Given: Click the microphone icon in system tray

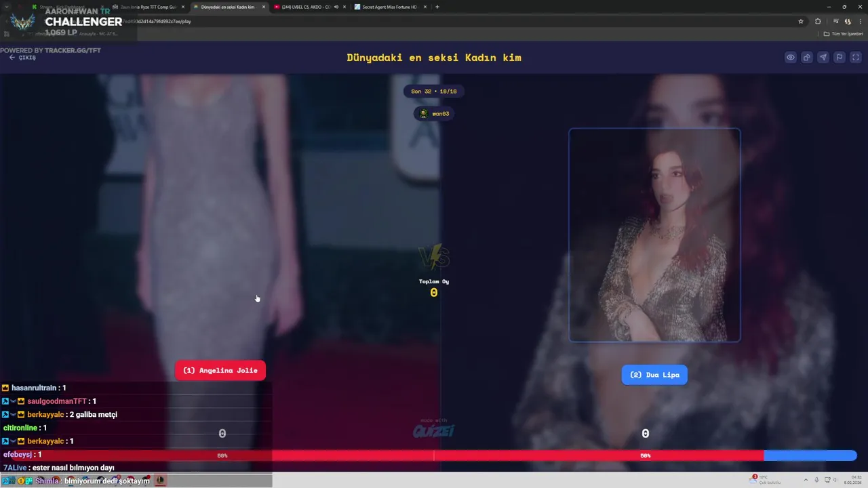Looking at the screenshot, I should point(816,480).
